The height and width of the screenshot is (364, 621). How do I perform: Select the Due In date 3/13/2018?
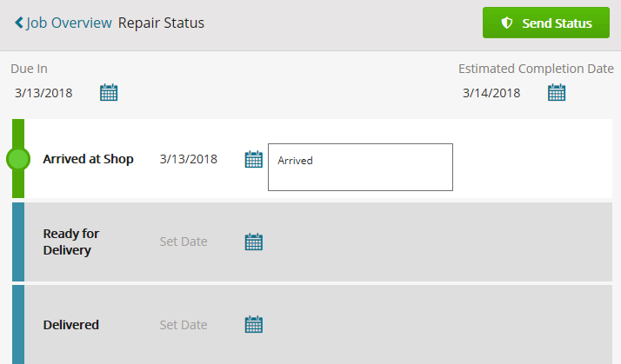pyautogui.click(x=43, y=93)
